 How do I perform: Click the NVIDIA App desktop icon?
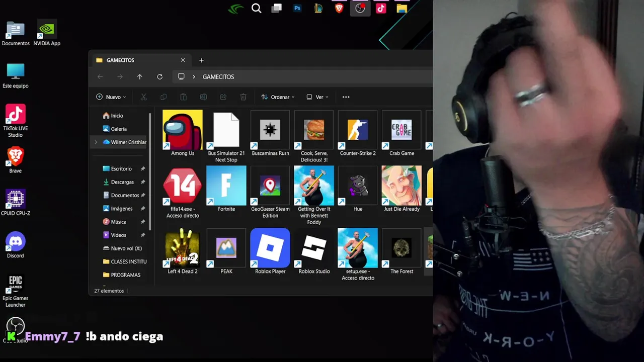(47, 33)
